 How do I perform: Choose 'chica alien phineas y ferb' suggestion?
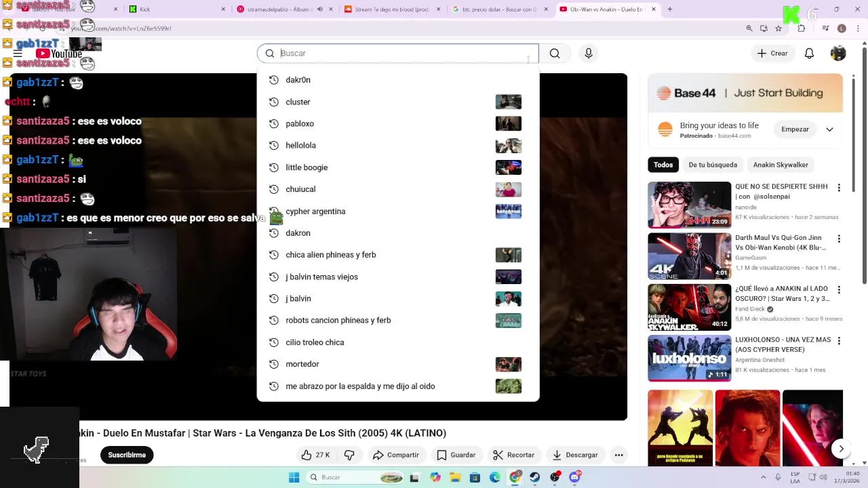pos(398,255)
